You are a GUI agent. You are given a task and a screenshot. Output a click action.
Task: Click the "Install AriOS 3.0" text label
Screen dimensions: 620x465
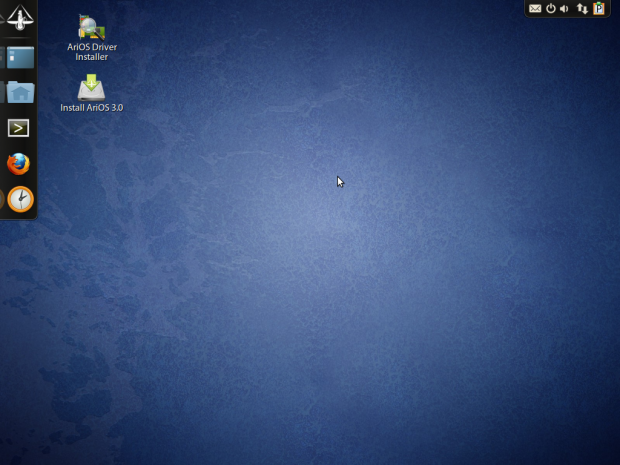(x=92, y=108)
